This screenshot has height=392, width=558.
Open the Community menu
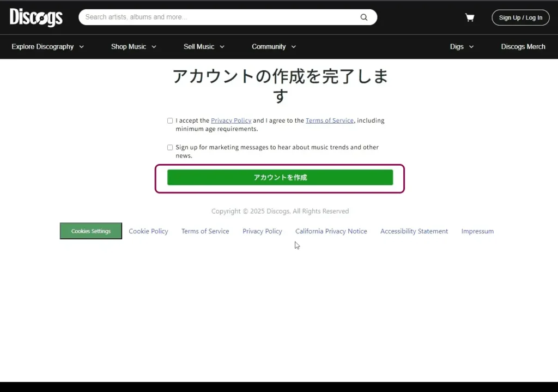(274, 47)
